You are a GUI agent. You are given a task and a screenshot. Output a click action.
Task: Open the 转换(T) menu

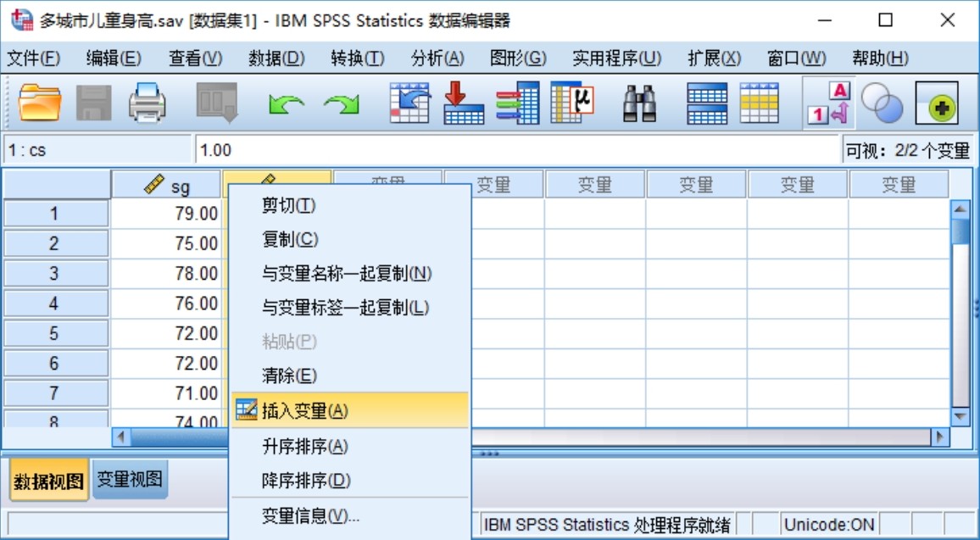tap(358, 58)
